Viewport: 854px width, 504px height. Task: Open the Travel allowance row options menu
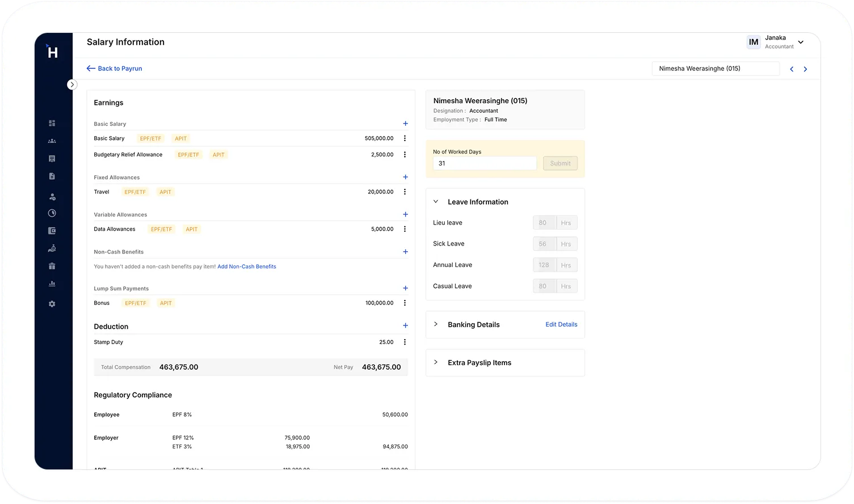point(405,192)
